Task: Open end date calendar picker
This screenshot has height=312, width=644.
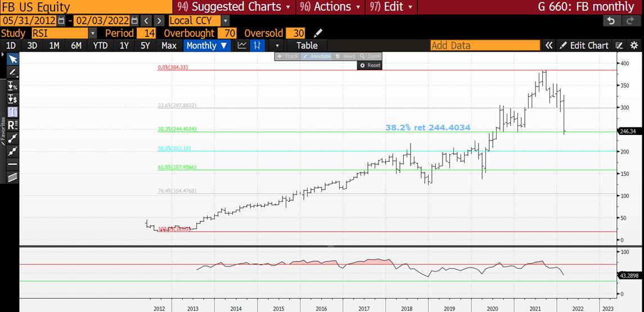Action: (133, 21)
